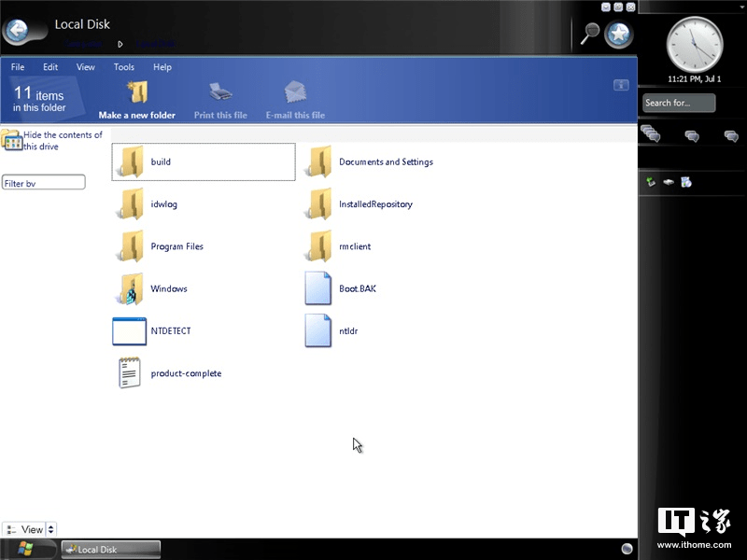Viewport: 747px width, 560px height.
Task: Click the info icon on the toolbar
Action: [x=621, y=84]
